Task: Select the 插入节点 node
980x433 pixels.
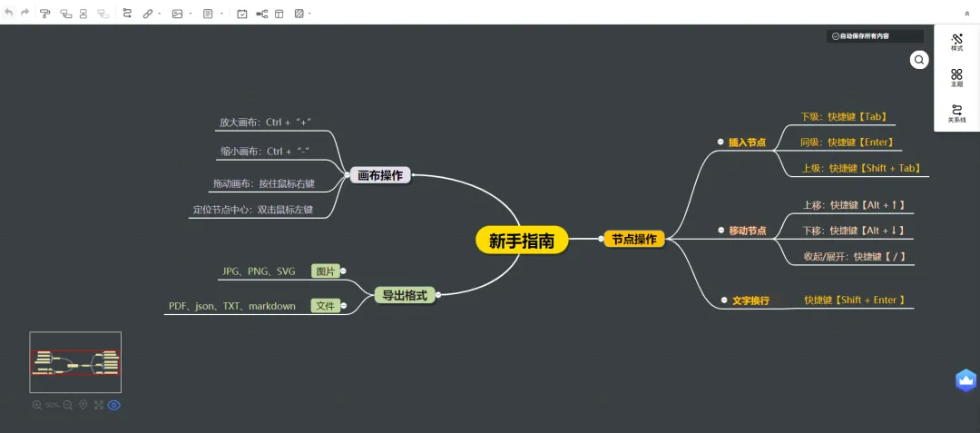Action: (747, 143)
